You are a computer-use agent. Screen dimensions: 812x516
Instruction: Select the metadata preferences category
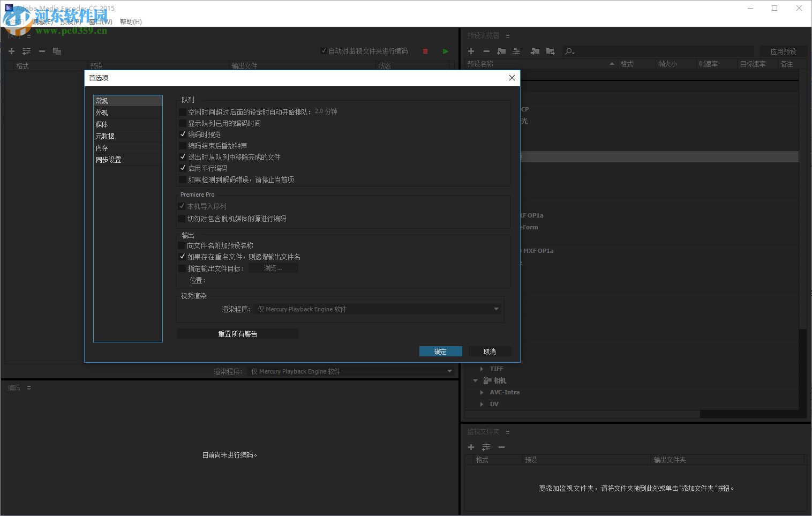point(105,136)
